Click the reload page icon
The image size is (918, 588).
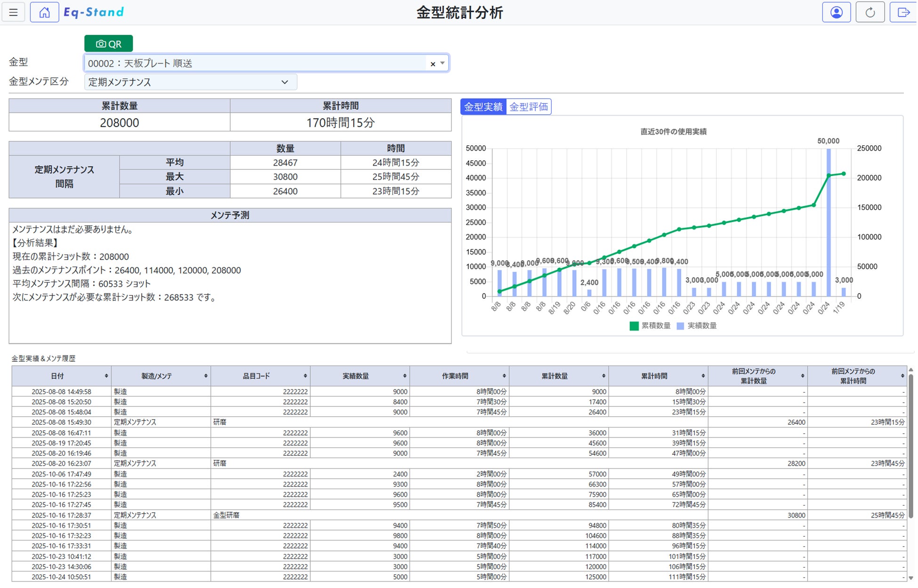coord(870,13)
